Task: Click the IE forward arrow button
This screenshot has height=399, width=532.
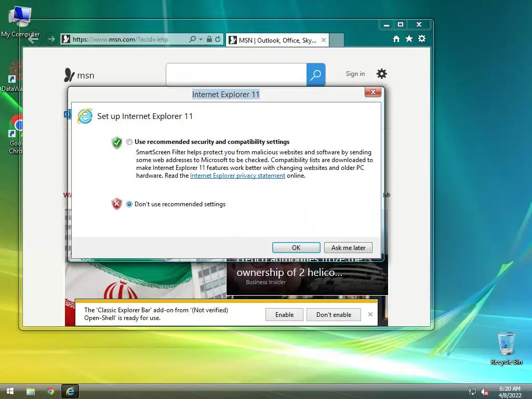Action: tap(51, 39)
